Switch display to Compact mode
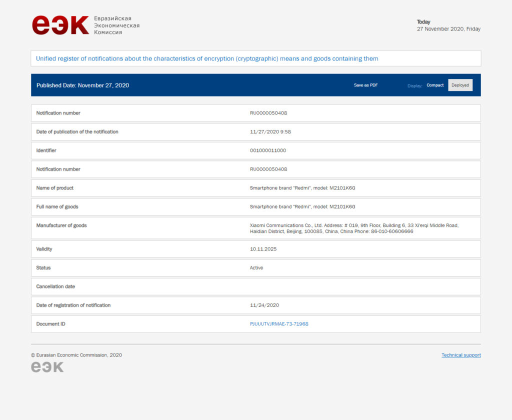Image resolution: width=512 pixels, height=420 pixels. tap(435, 85)
